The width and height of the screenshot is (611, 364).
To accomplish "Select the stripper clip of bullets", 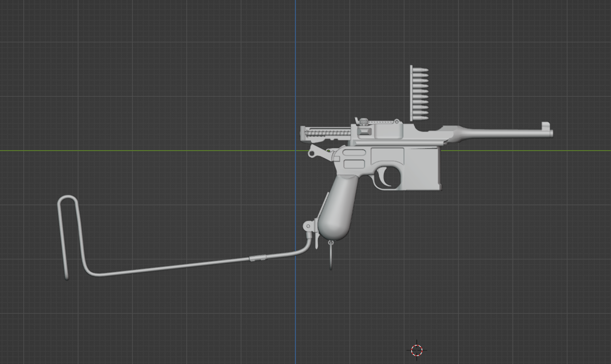I will click(x=419, y=93).
